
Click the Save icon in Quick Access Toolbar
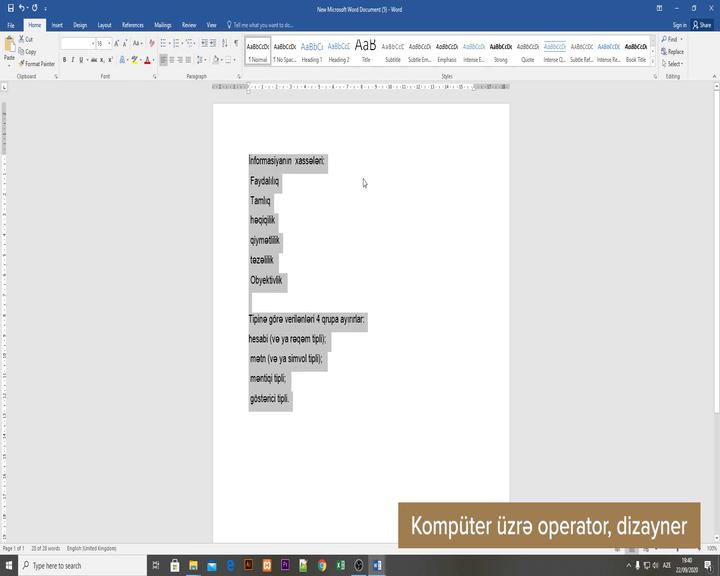click(9, 8)
